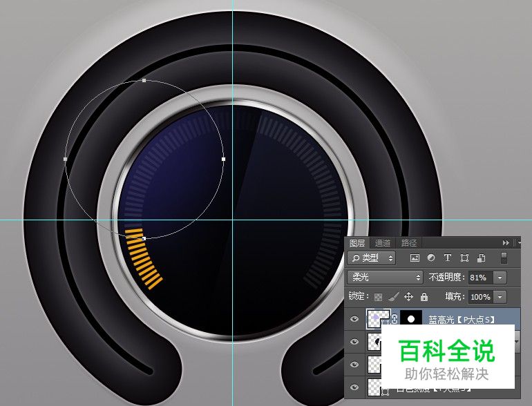Switch to the 图层 tab
The height and width of the screenshot is (406, 532).
(x=357, y=243)
